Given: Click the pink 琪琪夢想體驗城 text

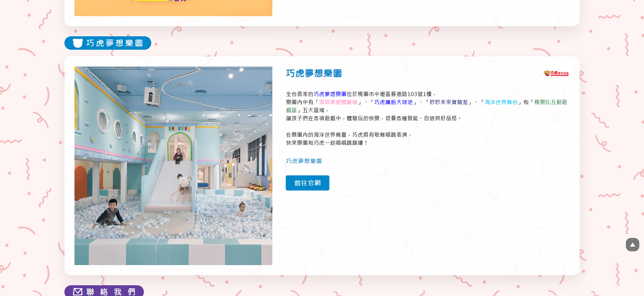Looking at the screenshot, I should tap(338, 102).
